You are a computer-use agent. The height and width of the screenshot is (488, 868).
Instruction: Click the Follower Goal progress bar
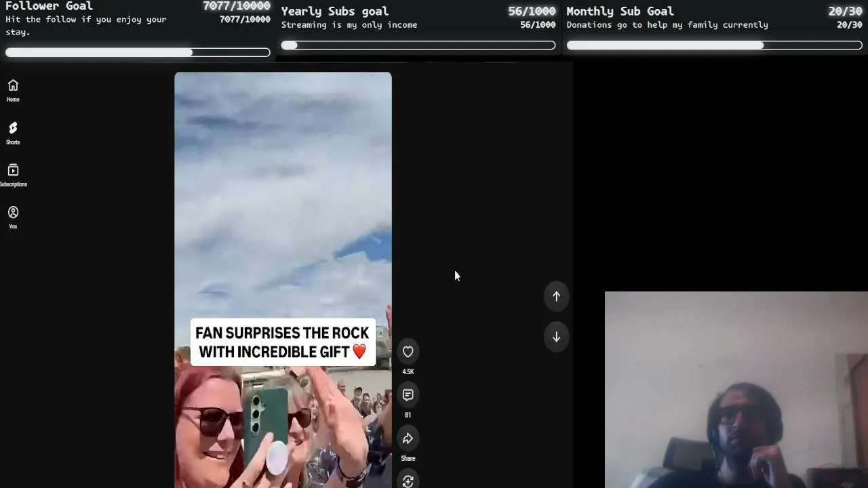point(138,52)
